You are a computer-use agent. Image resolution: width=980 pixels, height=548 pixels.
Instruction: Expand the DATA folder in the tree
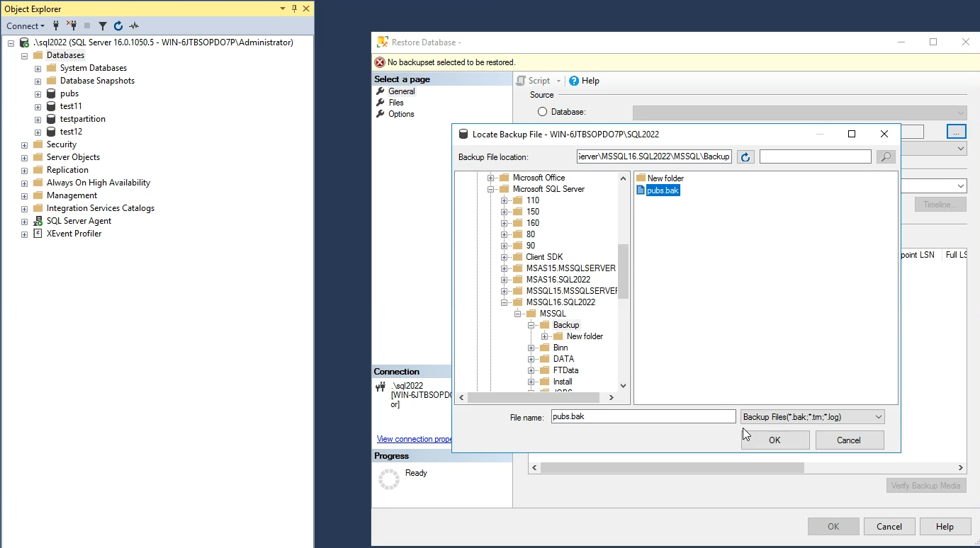coord(531,360)
